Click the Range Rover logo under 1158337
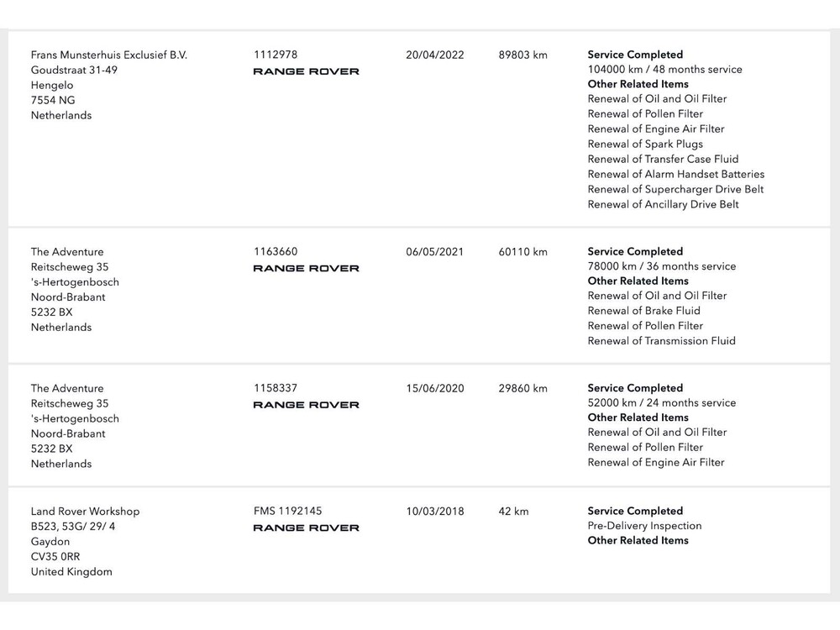 tap(306, 405)
